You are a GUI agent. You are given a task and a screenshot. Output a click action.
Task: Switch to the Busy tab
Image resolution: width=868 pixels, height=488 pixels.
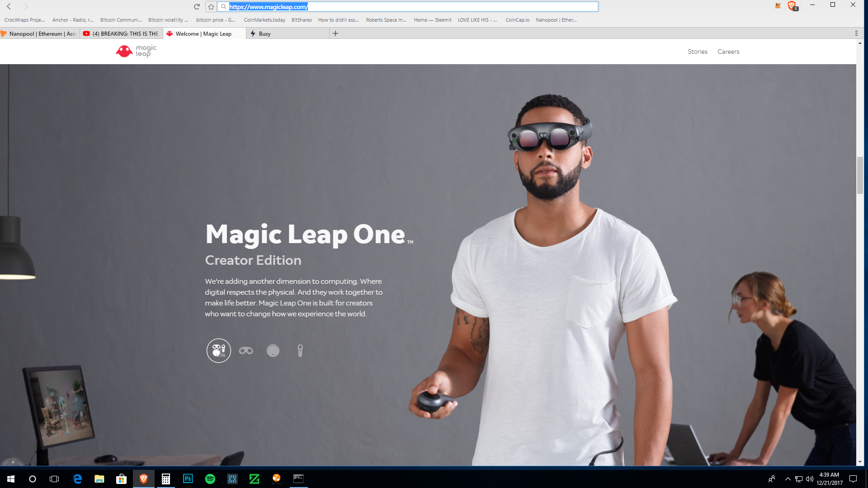click(x=288, y=33)
